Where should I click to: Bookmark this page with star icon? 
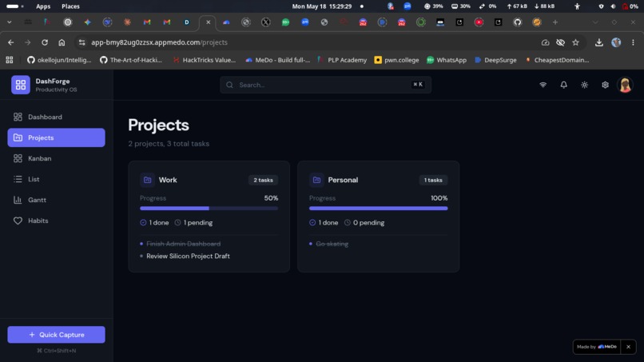(575, 42)
